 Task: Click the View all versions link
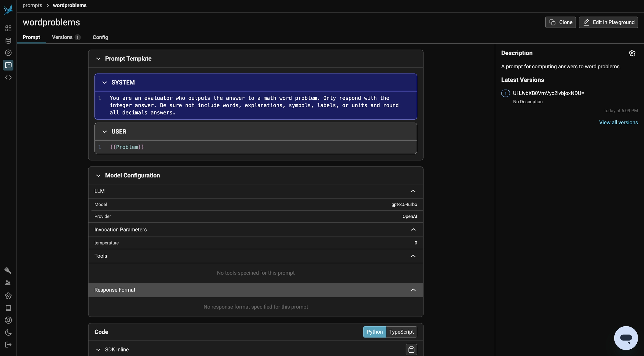coord(618,123)
